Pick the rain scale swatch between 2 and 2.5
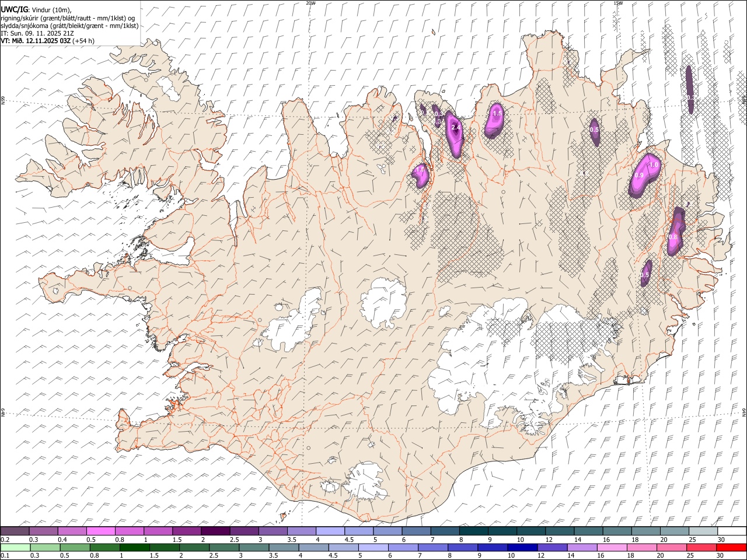The width and height of the screenshot is (747, 560). click(x=194, y=547)
